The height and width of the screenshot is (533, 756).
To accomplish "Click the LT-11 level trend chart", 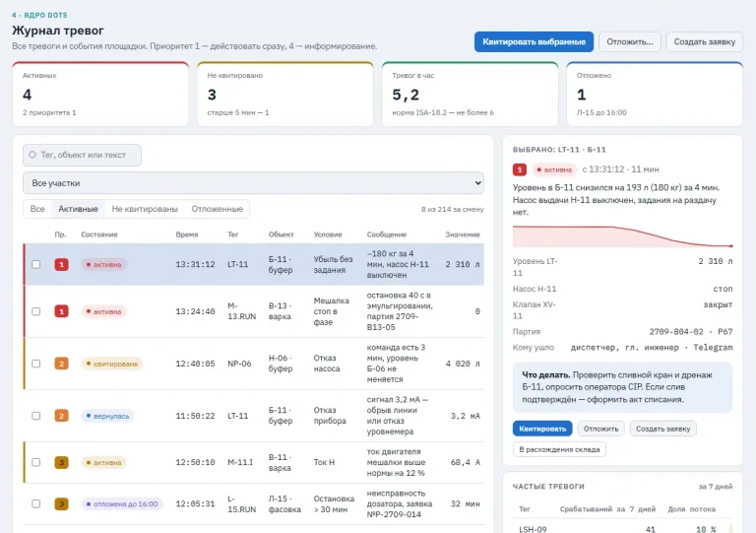I will (x=622, y=236).
